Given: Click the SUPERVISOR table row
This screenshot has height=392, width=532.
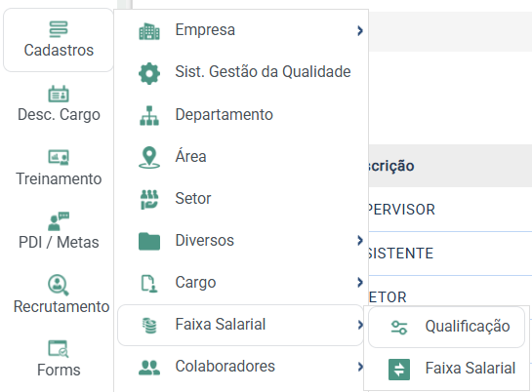Looking at the screenshot, I should pos(450,210).
